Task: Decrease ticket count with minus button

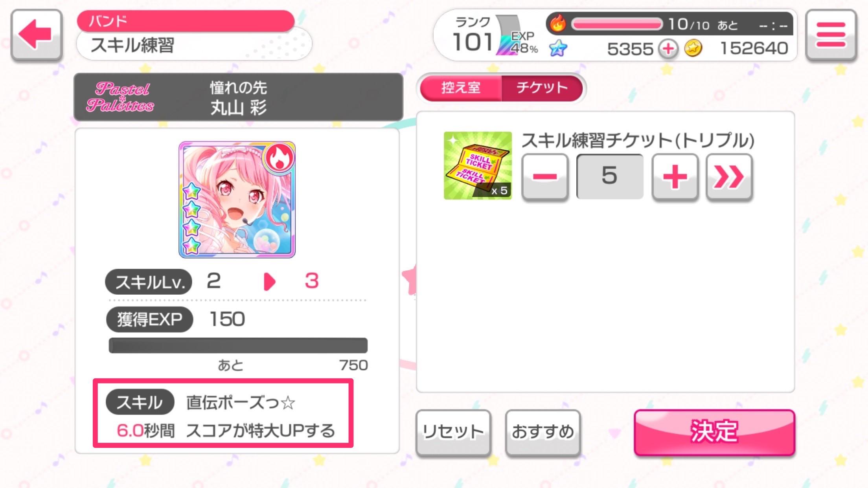Action: (545, 177)
